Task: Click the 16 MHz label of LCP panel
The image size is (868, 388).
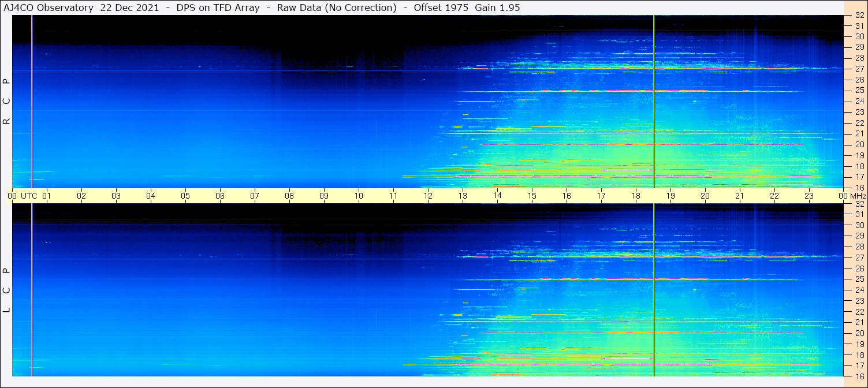Action: click(859, 376)
